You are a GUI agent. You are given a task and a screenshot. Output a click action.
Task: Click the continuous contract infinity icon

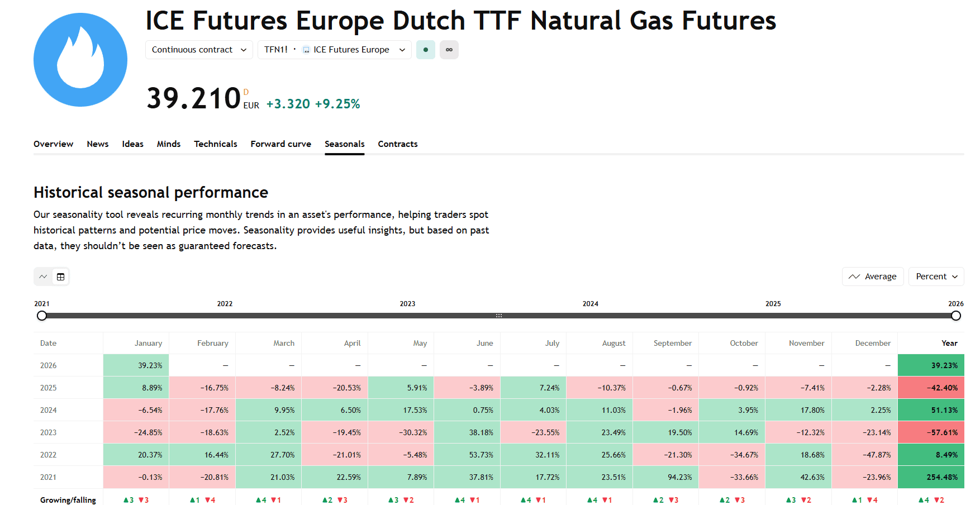[449, 50]
